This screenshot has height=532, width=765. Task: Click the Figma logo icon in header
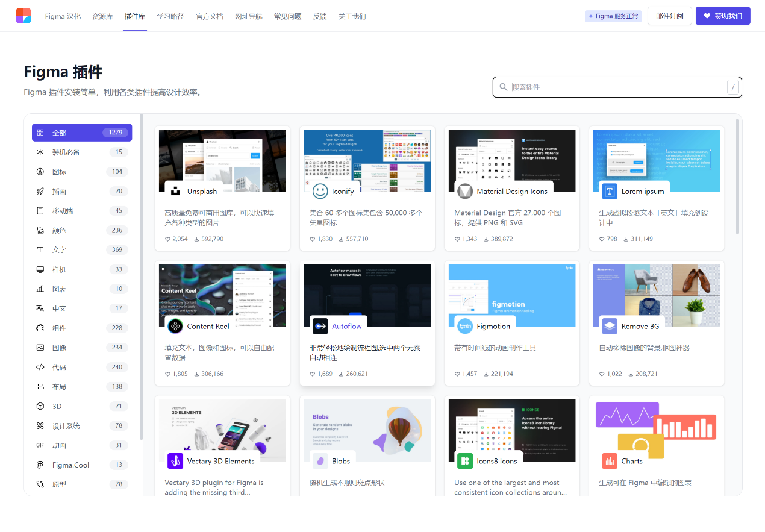23,16
